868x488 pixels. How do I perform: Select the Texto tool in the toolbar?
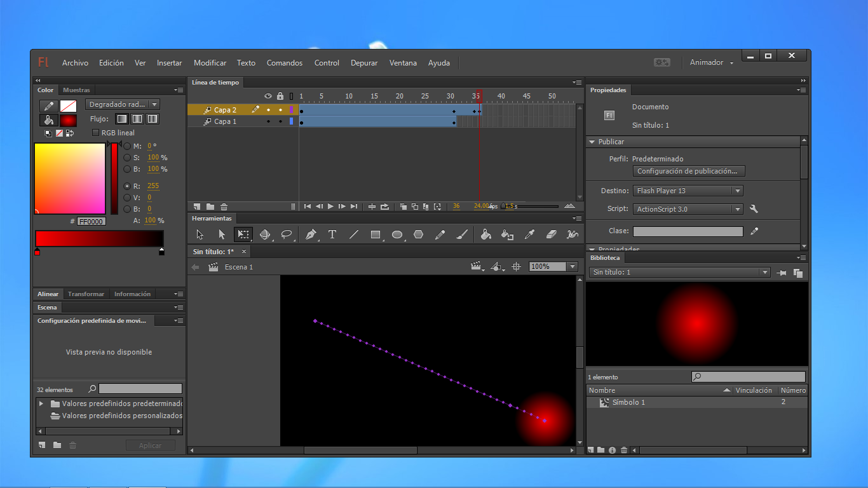332,234
